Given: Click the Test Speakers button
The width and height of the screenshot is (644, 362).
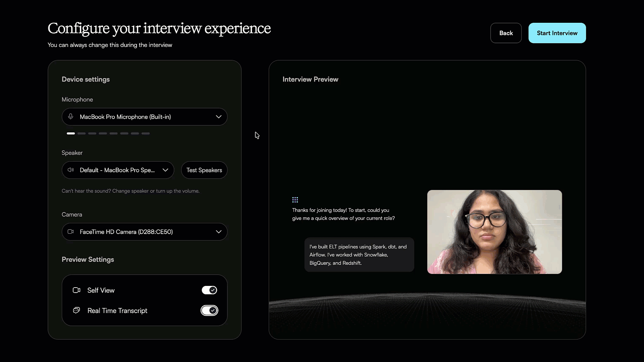Looking at the screenshot, I should tap(204, 170).
